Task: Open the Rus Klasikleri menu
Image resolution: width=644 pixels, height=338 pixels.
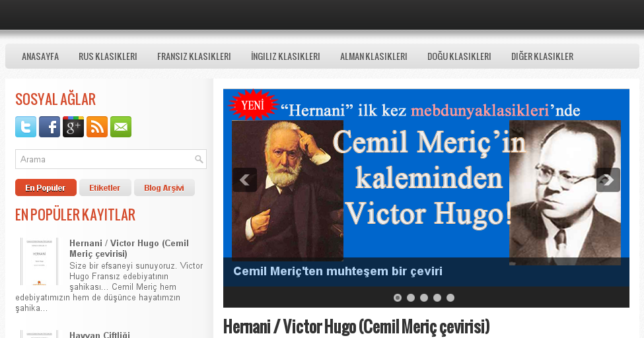Action: (108, 56)
